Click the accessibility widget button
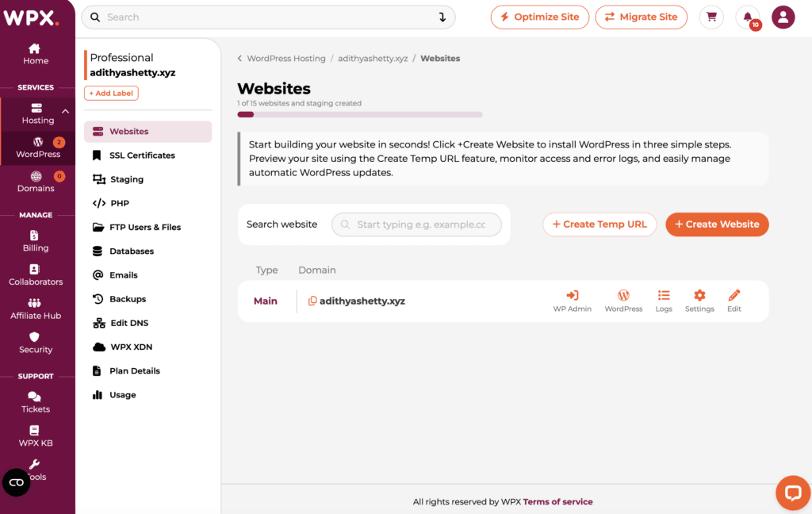 (16, 482)
